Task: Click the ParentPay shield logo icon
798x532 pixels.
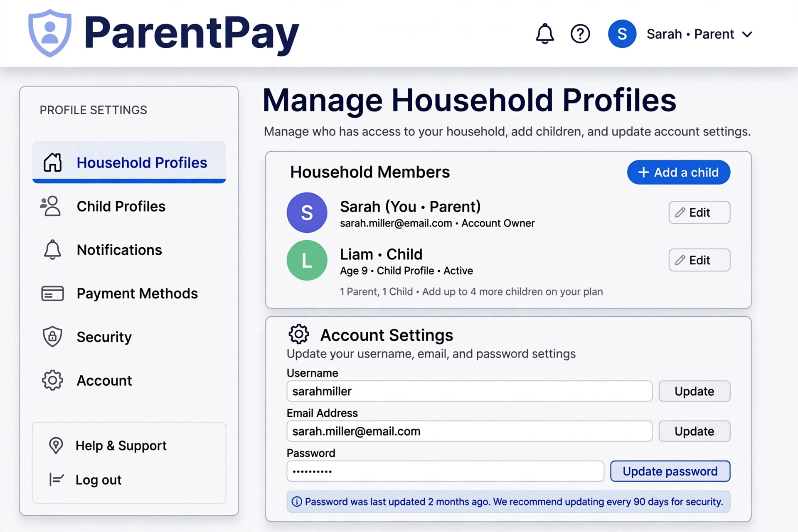Action: 50,33
